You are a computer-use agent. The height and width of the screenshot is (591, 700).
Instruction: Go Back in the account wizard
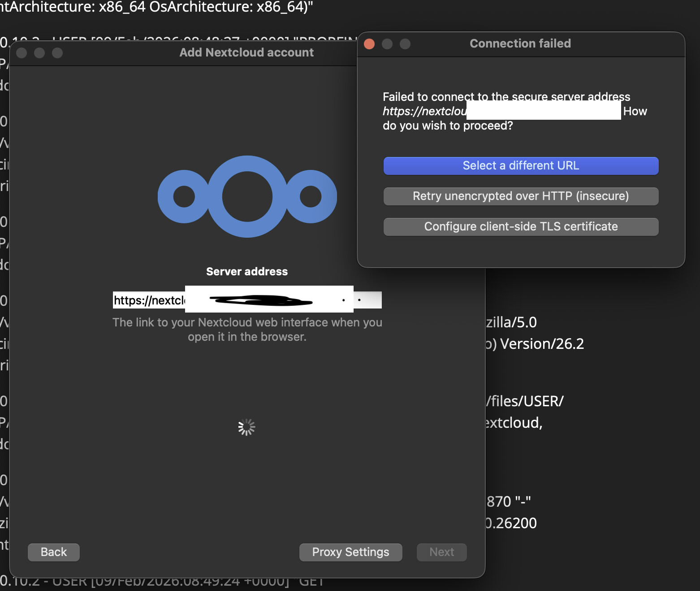click(54, 552)
